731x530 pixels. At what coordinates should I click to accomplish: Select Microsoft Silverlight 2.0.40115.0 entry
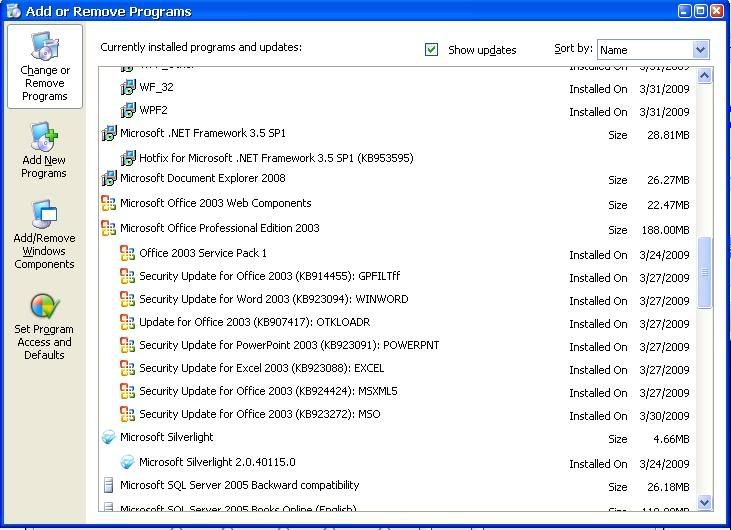pos(217,462)
